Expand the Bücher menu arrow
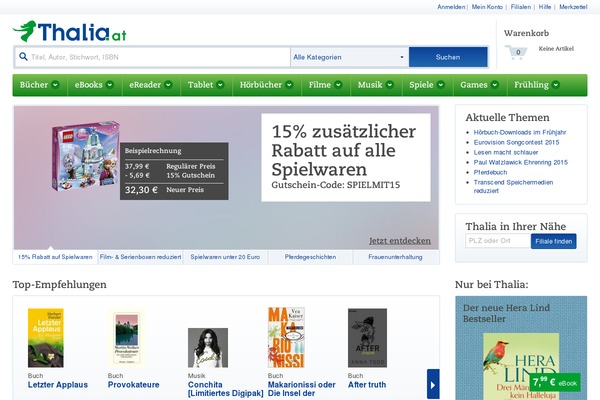Viewport: 600px width, 400px height. (x=55, y=85)
